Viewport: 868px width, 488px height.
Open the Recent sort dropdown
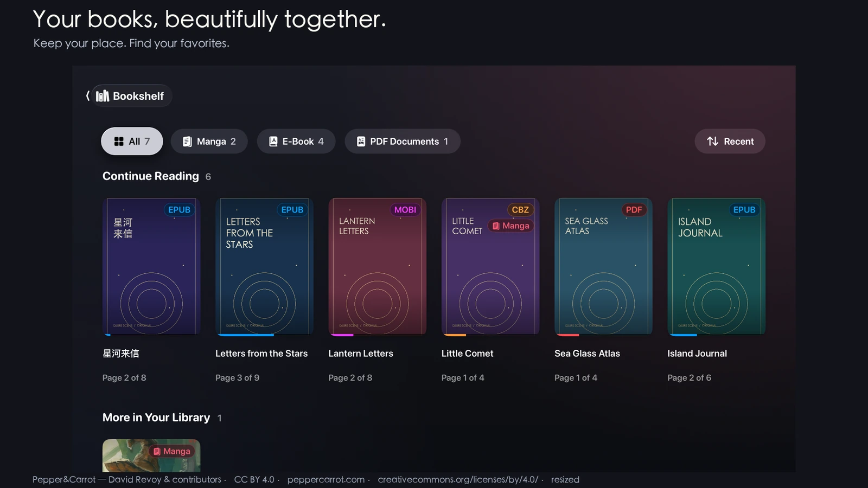(x=730, y=142)
